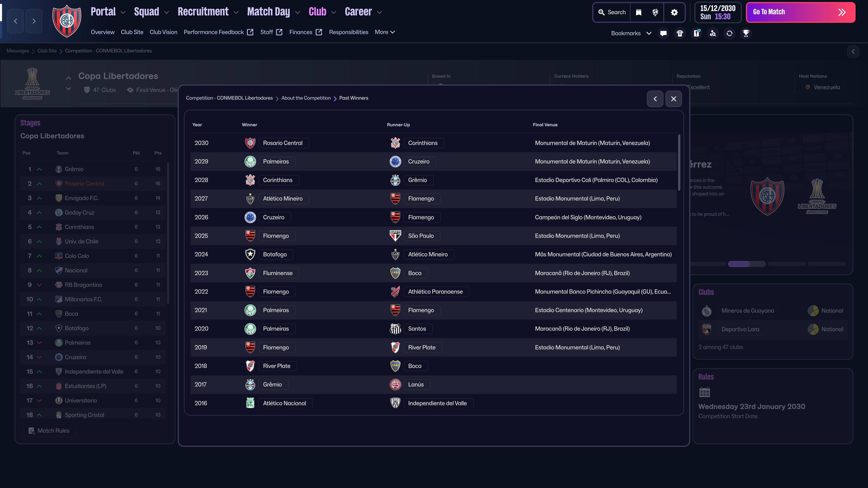Screen dimensions: 868x488
Task: Navigate back with the popup's left arrow
Action: [x=655, y=99]
